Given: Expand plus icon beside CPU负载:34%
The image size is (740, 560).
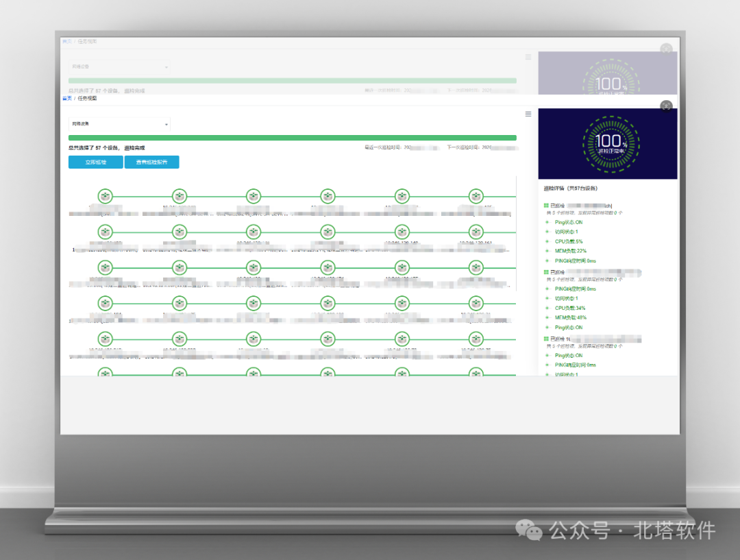Looking at the screenshot, I should [547, 308].
